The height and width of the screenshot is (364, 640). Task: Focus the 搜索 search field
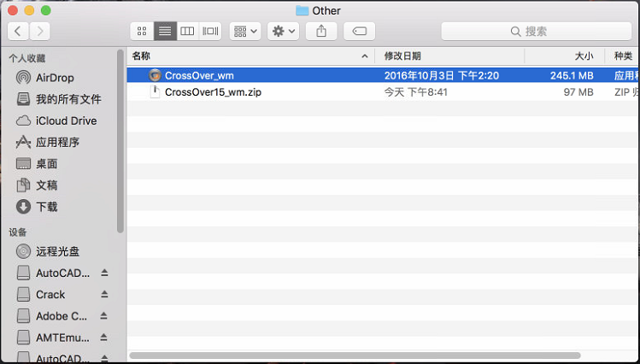pos(537,32)
